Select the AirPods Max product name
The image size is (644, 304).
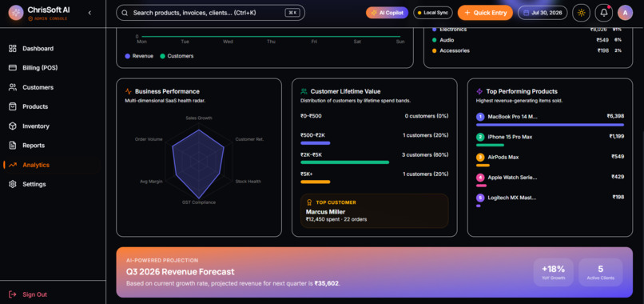(x=503, y=157)
